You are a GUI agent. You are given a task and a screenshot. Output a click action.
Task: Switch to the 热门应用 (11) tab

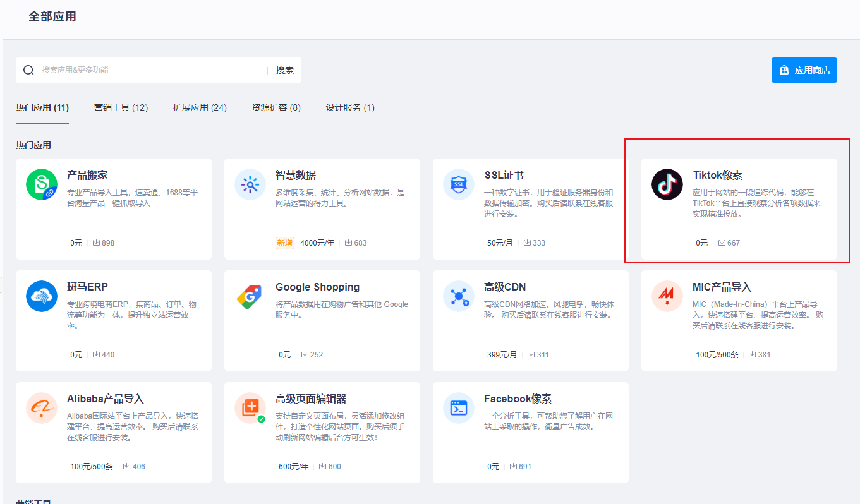(x=42, y=107)
